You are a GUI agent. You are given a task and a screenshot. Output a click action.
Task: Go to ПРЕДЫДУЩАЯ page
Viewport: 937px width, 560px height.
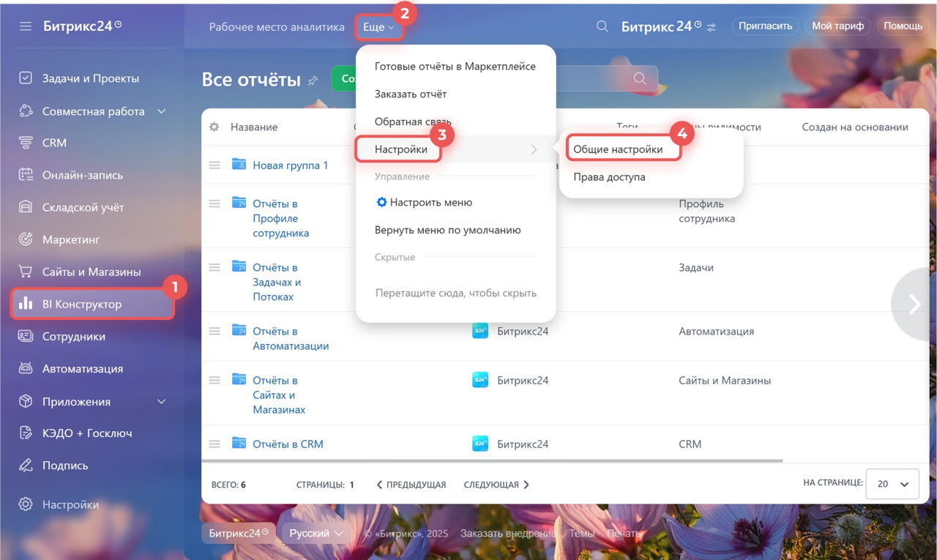(411, 485)
